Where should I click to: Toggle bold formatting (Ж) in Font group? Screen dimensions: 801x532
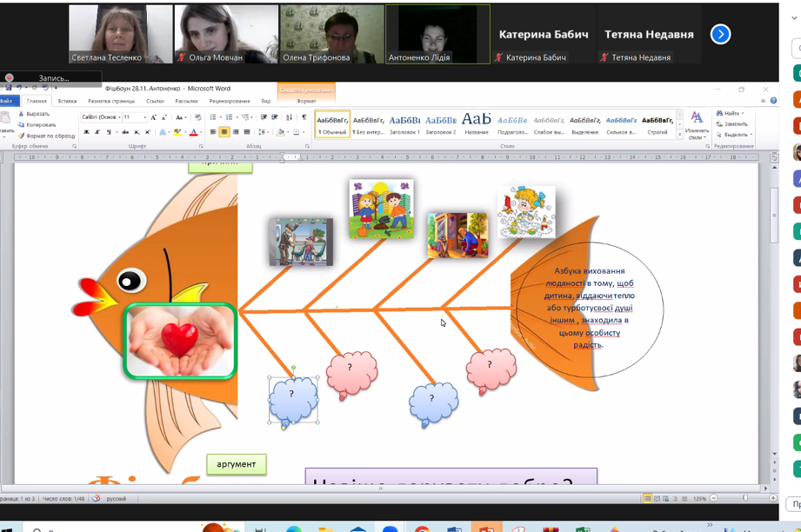click(x=86, y=132)
